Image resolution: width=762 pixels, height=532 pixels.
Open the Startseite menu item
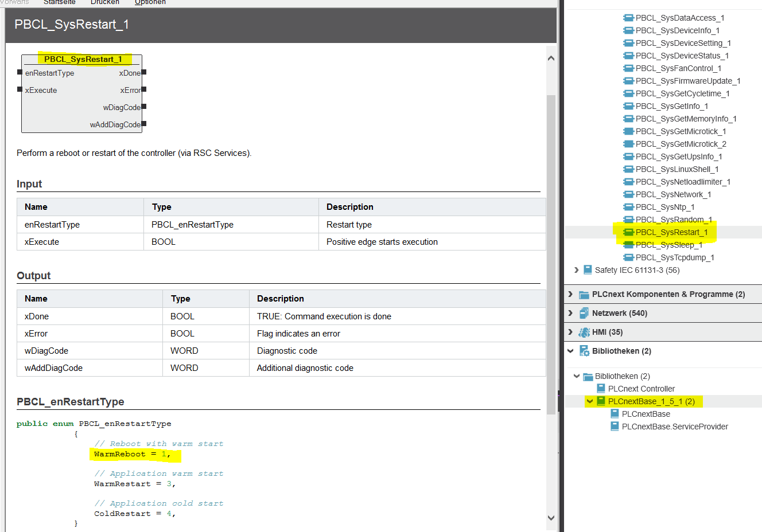coord(60,2)
